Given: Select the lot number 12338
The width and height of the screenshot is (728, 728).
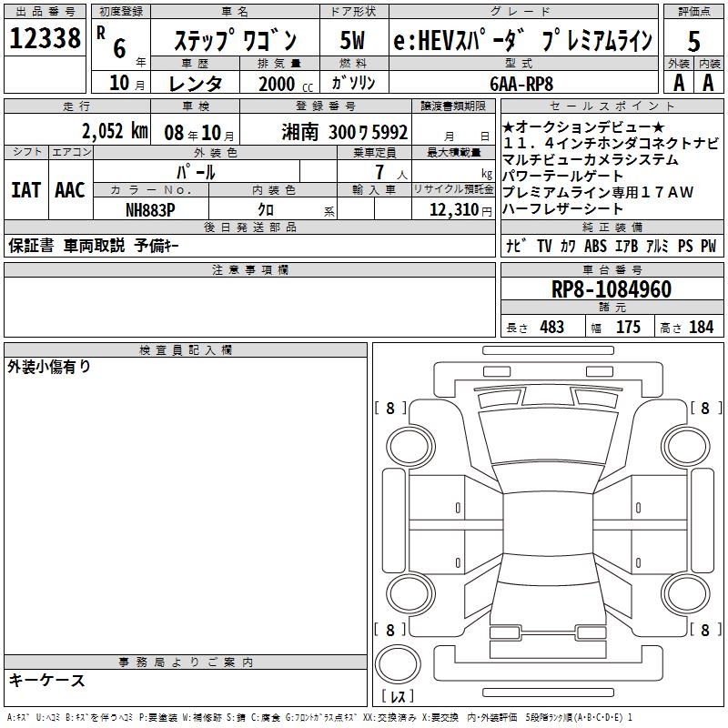Looking at the screenshot, I should click(x=45, y=38).
